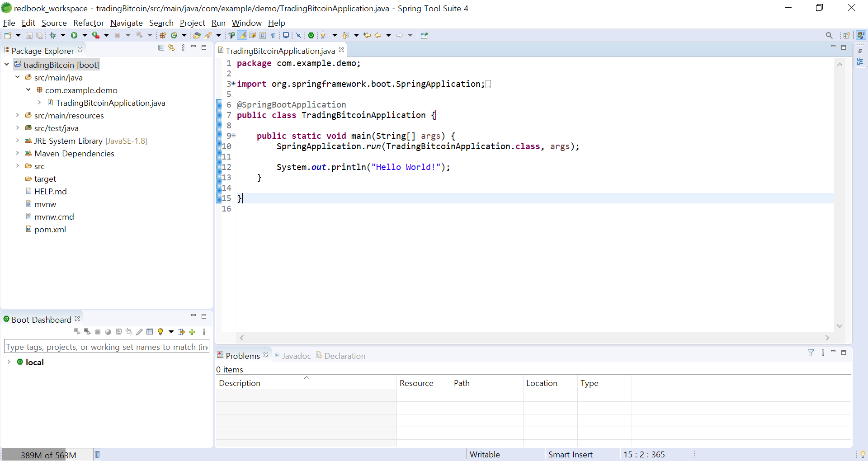Screen dimensions: 868x461
Task: Click the Run Last Tool coverage icon
Action: [x=96, y=35]
